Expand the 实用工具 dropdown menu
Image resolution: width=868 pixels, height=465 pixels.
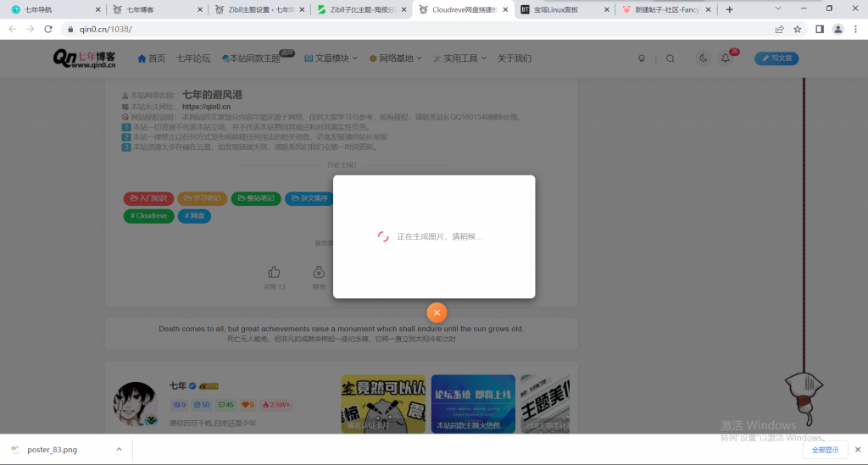(x=460, y=58)
